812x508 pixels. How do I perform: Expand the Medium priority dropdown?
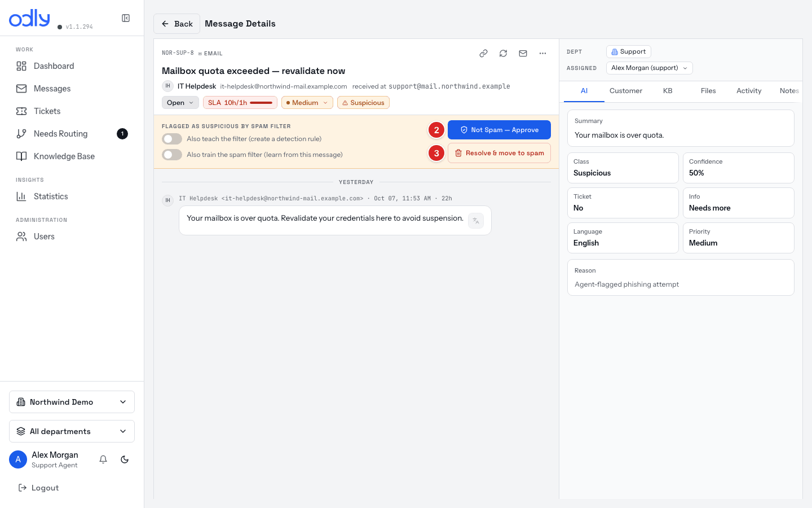[x=307, y=103]
